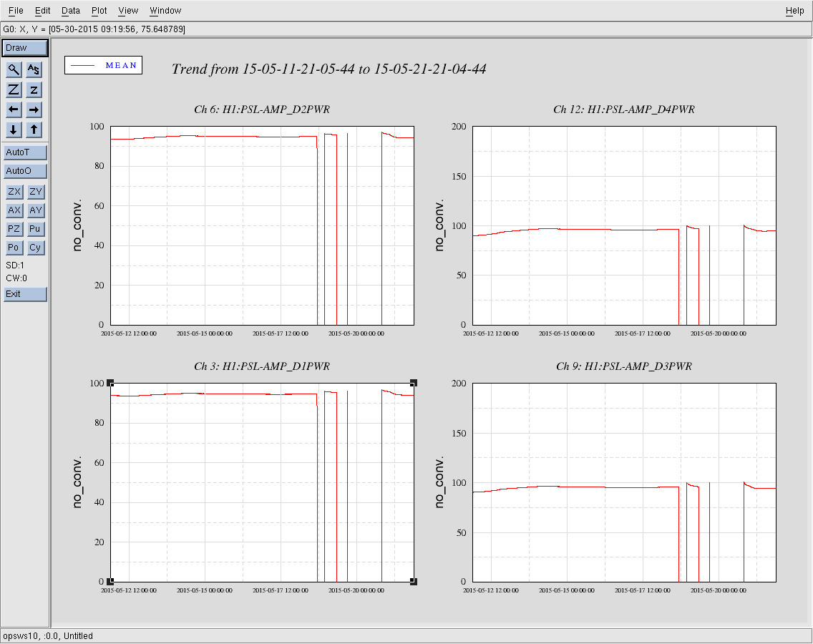The image size is (813, 644).
Task: Click '2015-05-20 00:00:00' label under D4PWR graph
Action: click(x=718, y=333)
